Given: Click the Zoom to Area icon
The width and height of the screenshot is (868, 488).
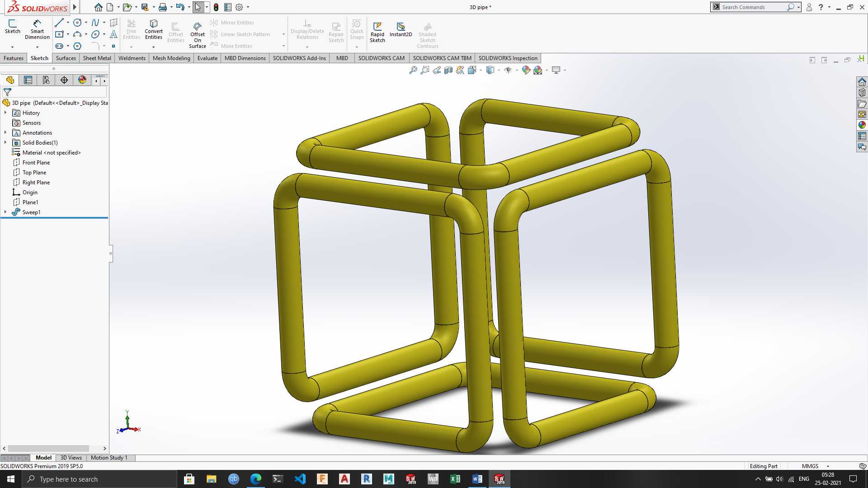Looking at the screenshot, I should pos(425,70).
